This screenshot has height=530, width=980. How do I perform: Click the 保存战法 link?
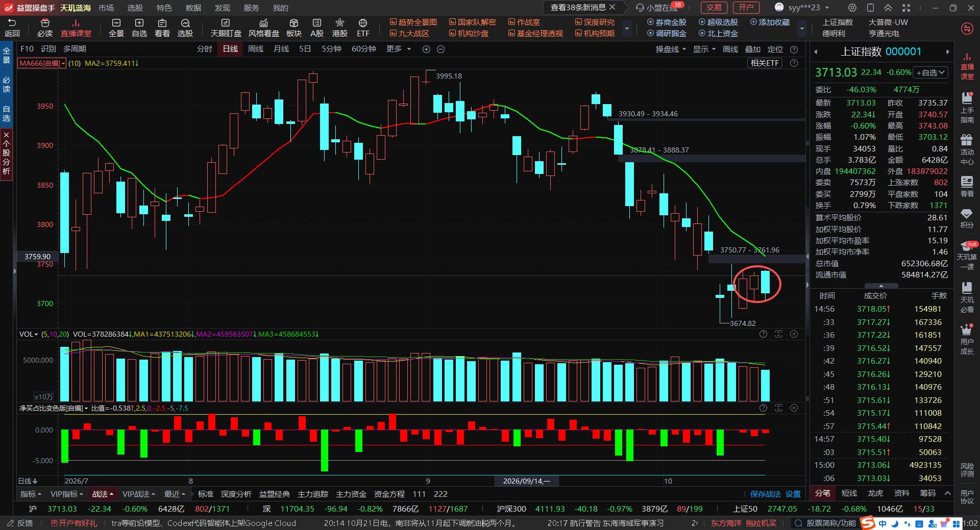coord(765,494)
